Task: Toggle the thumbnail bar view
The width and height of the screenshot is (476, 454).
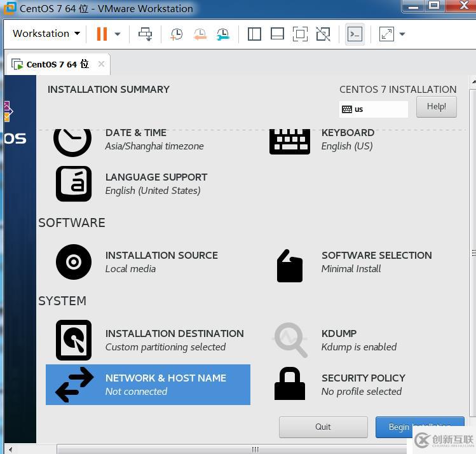Action: (277, 34)
